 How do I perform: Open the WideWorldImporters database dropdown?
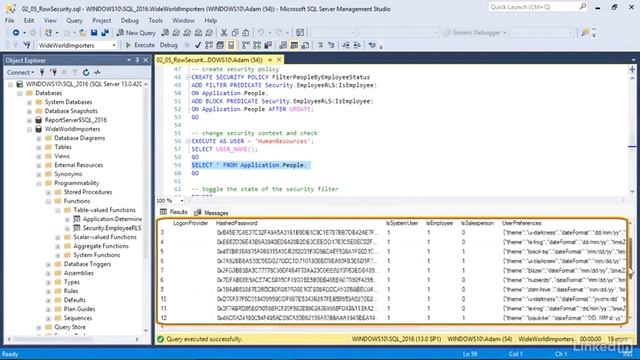[114, 45]
